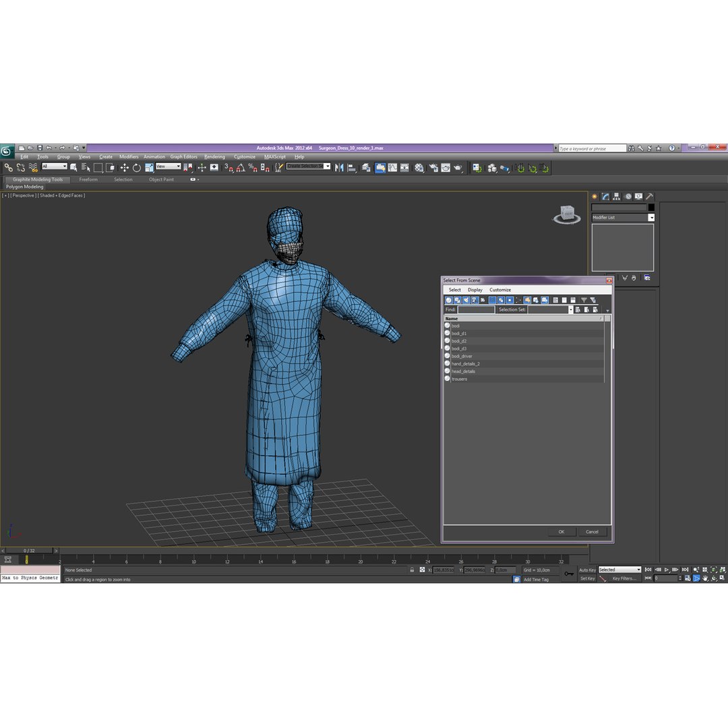Image resolution: width=728 pixels, height=728 pixels.
Task: Click the ViewCube in the viewport
Action: [567, 214]
